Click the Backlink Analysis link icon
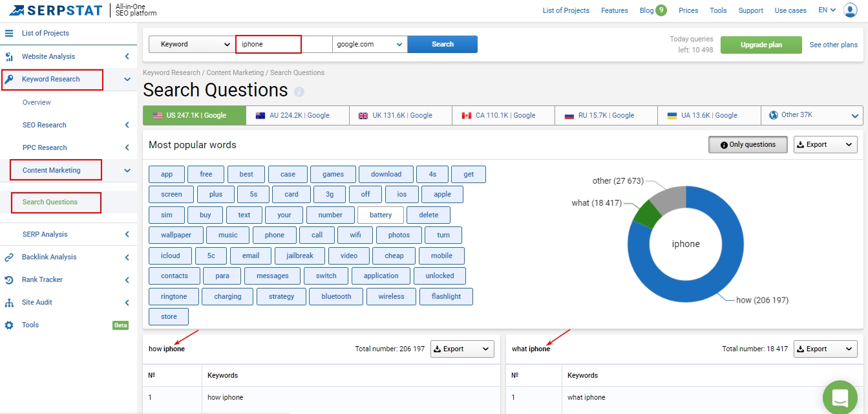Screen dimensions: 868x414 pos(9,257)
